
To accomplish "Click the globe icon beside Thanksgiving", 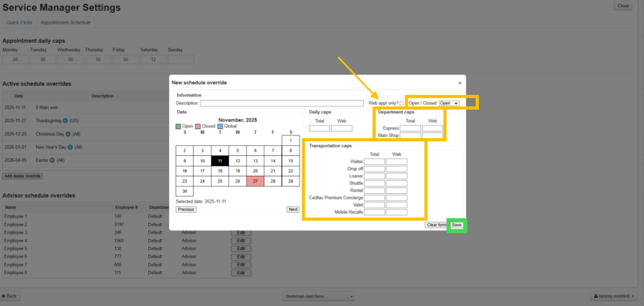I will point(65,121).
